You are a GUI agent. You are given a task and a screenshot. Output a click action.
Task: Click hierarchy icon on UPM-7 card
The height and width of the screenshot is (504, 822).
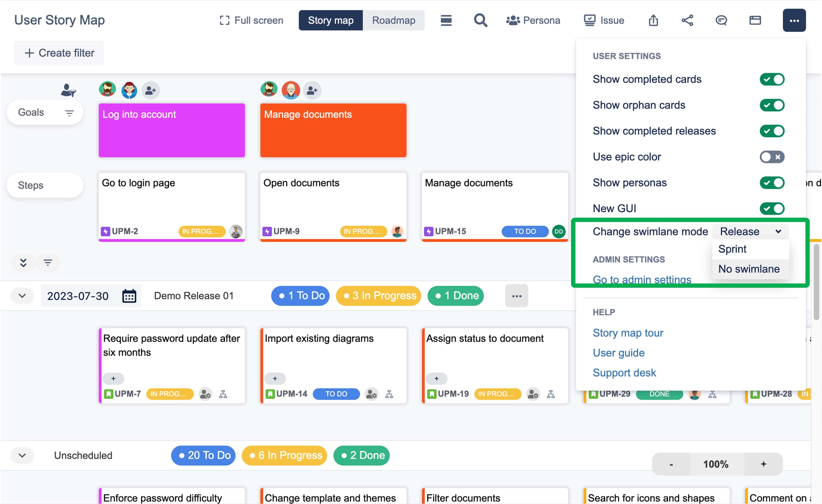point(223,394)
